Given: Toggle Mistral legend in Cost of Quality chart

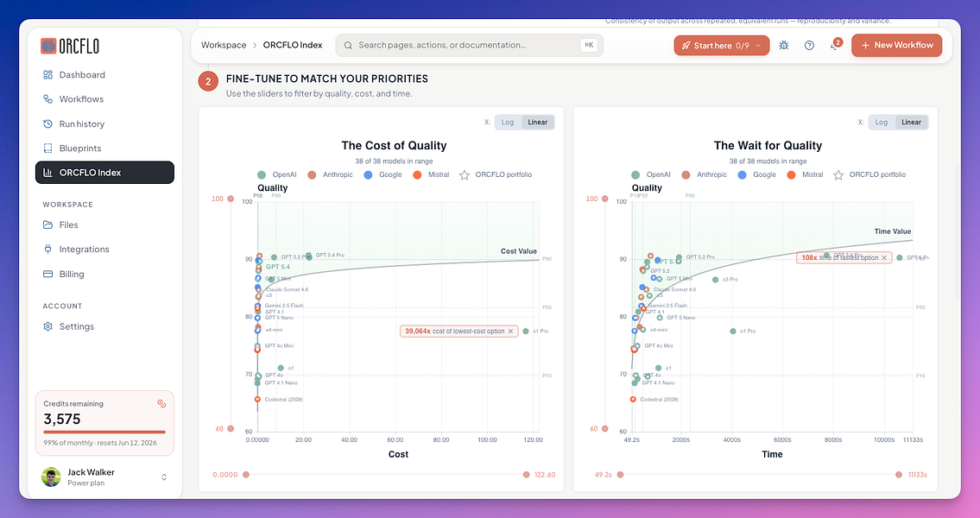Looking at the screenshot, I should [x=431, y=175].
